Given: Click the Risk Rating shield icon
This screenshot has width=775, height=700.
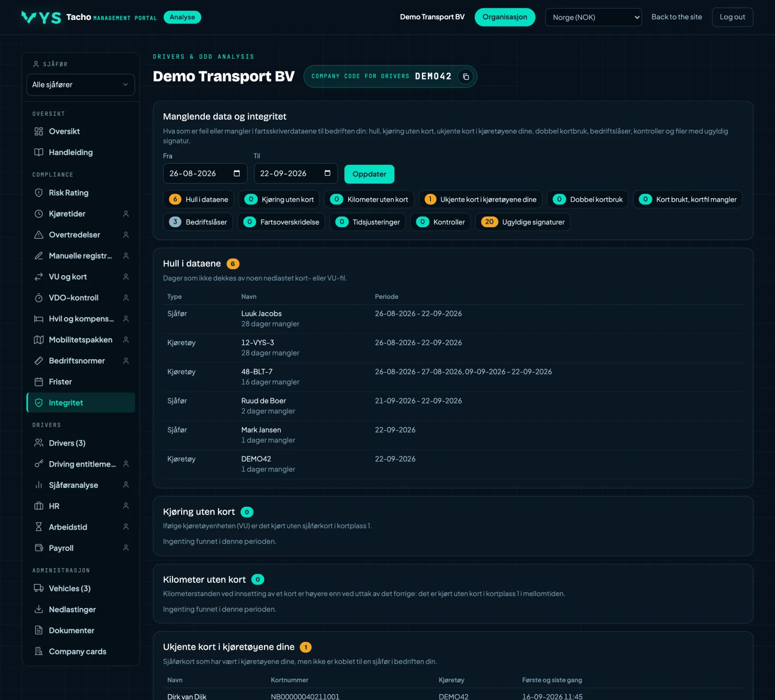Looking at the screenshot, I should coord(39,193).
